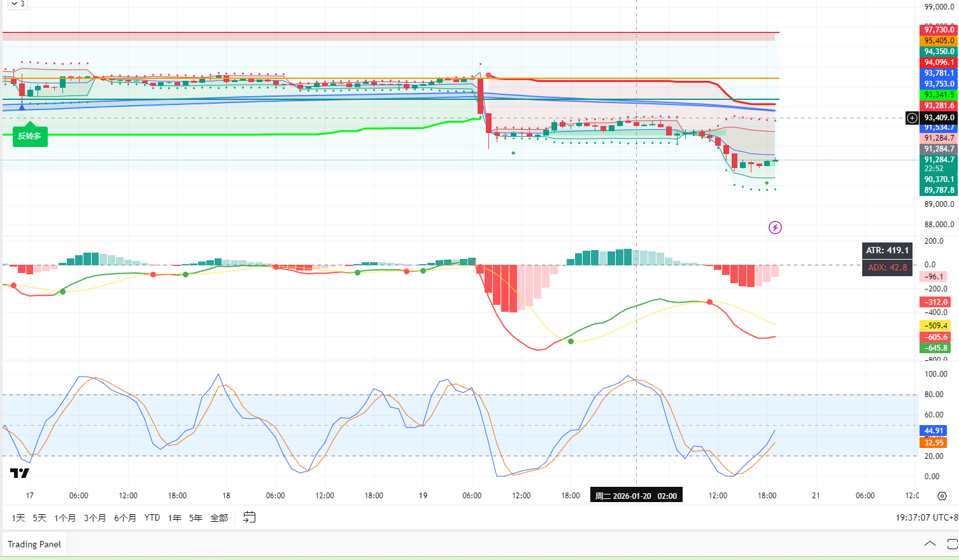
Task: Click the green 反转多 signal label
Action: 30,136
